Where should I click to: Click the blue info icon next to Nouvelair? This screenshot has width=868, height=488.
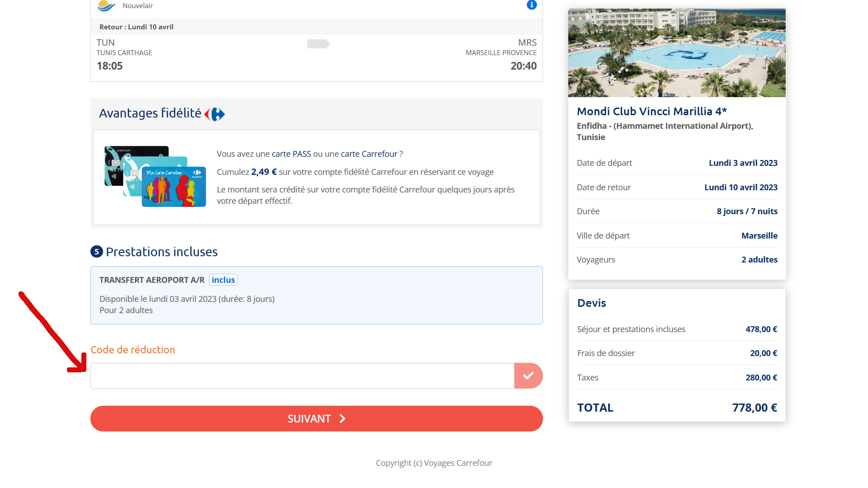tap(532, 5)
